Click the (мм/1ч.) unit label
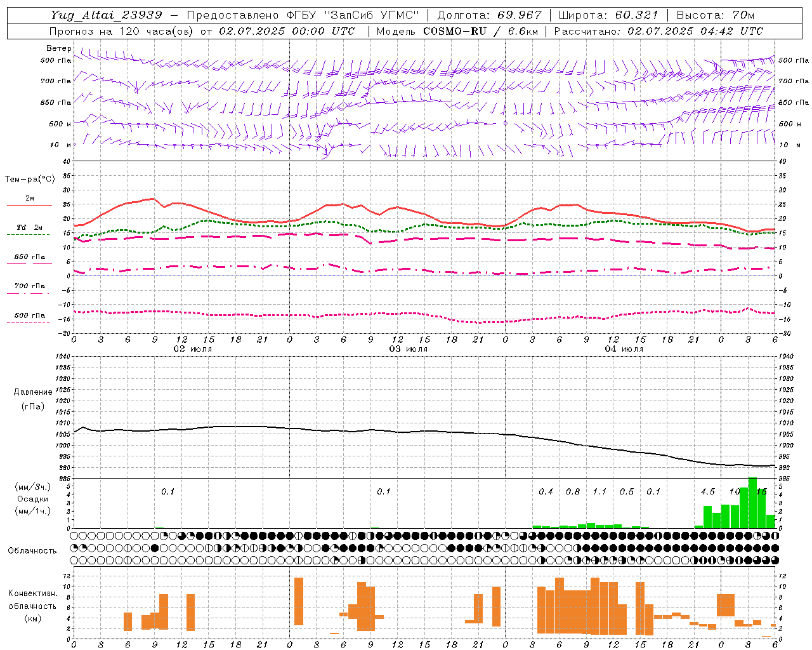Image resolution: width=812 pixels, height=650 pixels. point(33,511)
